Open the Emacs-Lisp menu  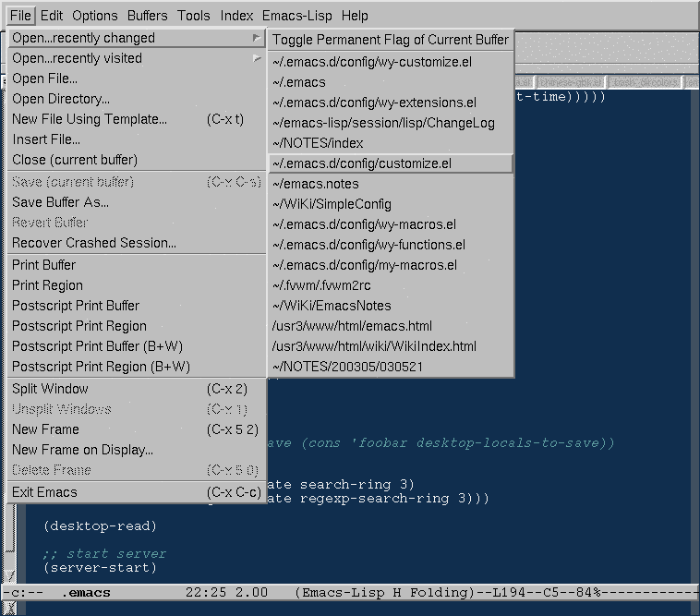pos(297,16)
